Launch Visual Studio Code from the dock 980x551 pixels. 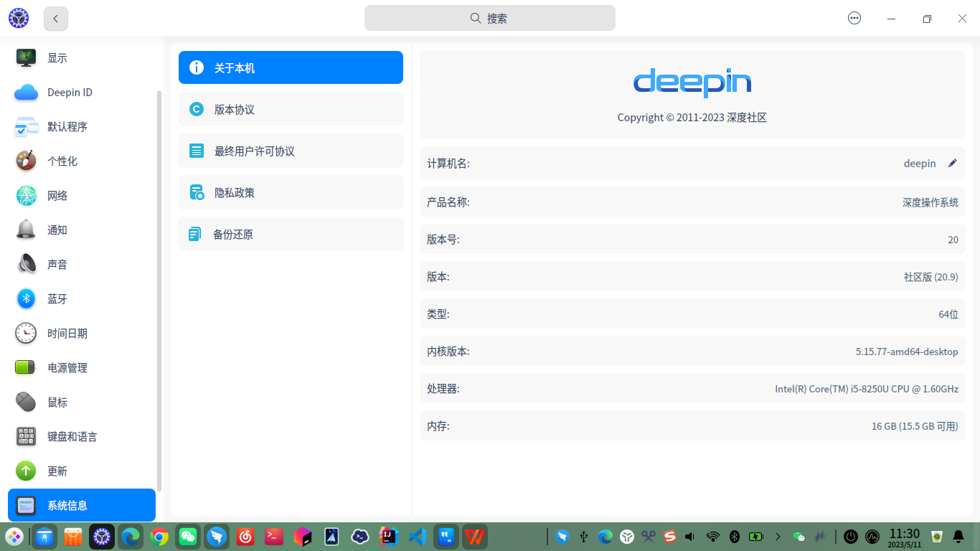pos(418,536)
